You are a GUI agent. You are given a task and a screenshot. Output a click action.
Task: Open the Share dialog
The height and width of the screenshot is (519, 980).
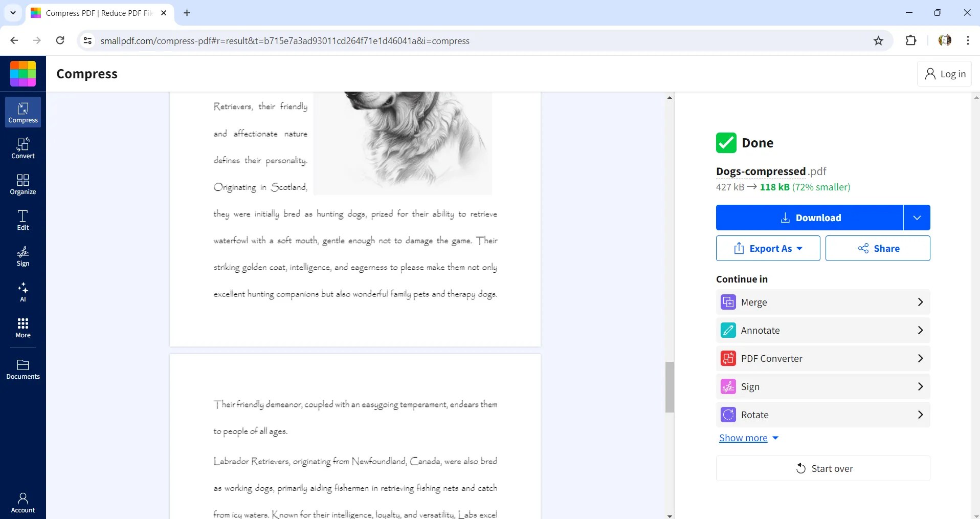pyautogui.click(x=878, y=248)
